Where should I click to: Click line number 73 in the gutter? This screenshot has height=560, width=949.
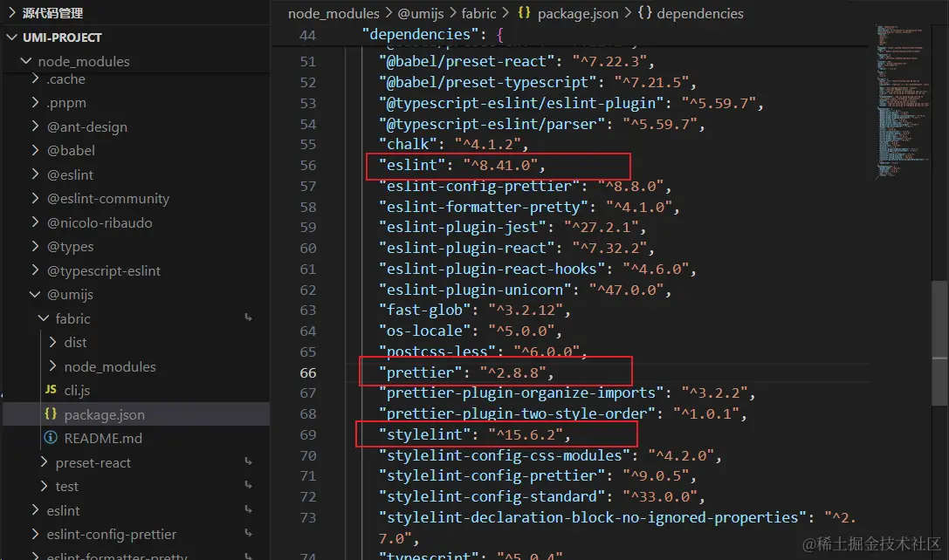[308, 517]
